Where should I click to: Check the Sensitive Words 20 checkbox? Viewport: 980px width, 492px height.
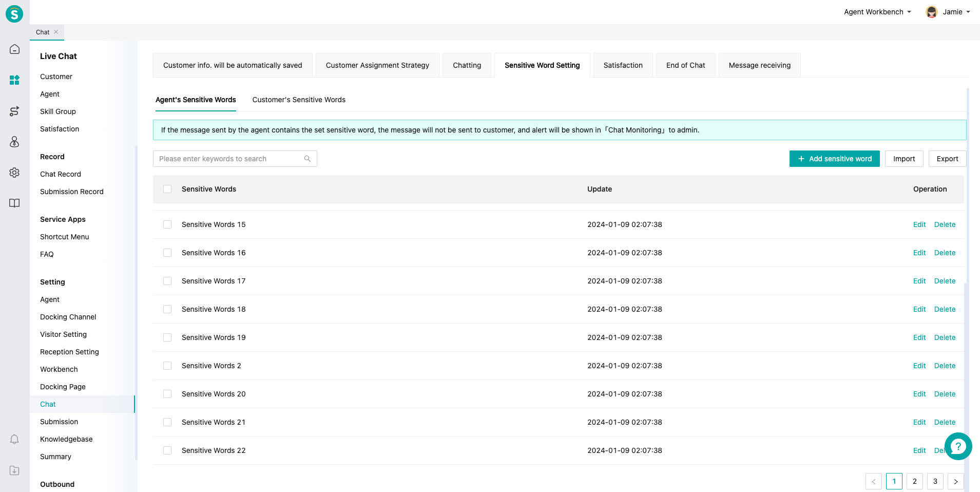tap(167, 394)
